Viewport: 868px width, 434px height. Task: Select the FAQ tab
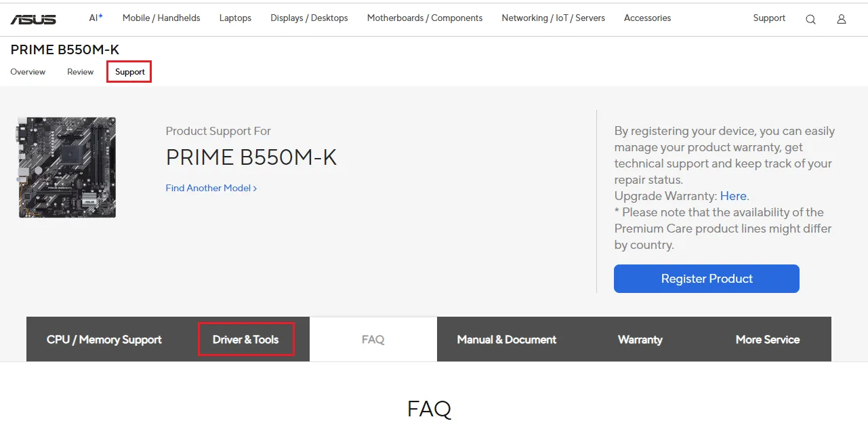tap(373, 339)
